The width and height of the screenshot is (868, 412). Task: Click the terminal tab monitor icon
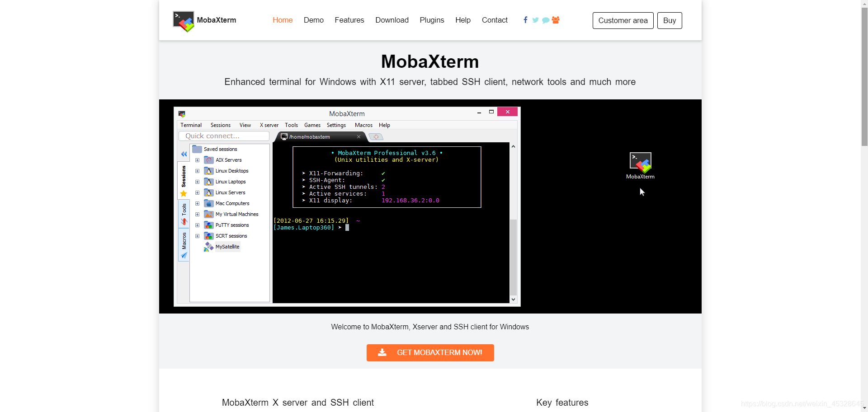coord(284,136)
